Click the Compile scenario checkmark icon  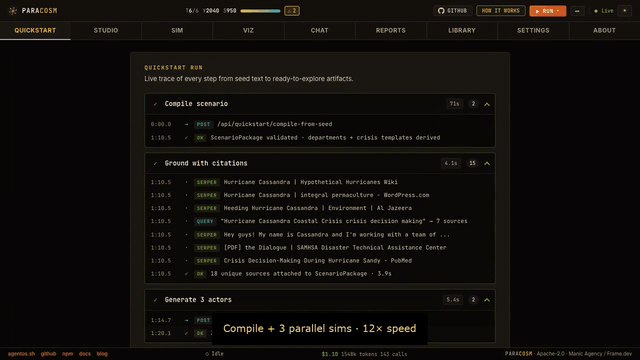(x=155, y=104)
